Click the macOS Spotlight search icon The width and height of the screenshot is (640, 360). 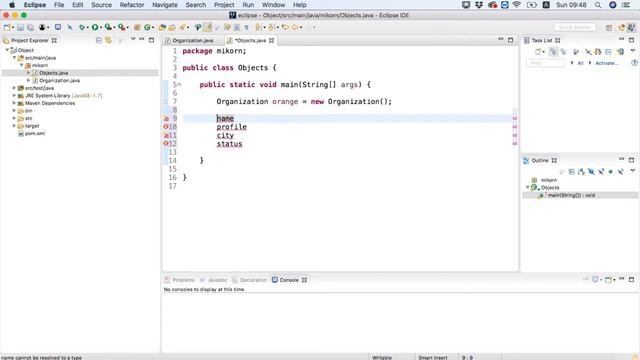598,5
